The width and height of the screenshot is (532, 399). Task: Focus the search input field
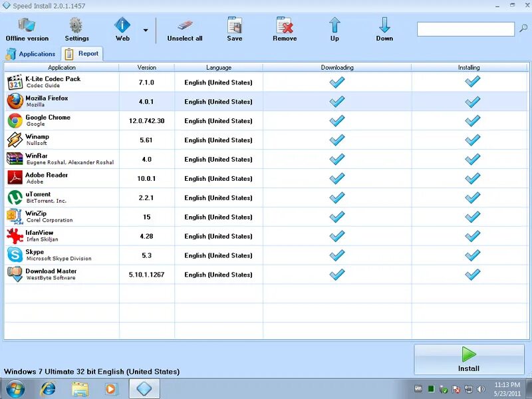465,29
